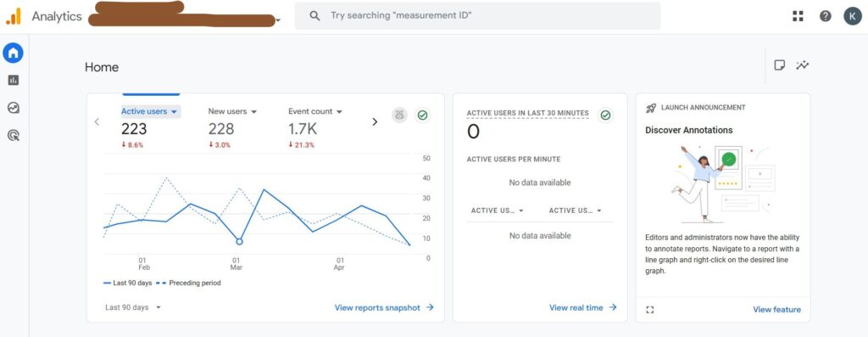The height and width of the screenshot is (337, 868).
Task: Show next metrics with right chevron
Action: 375,122
